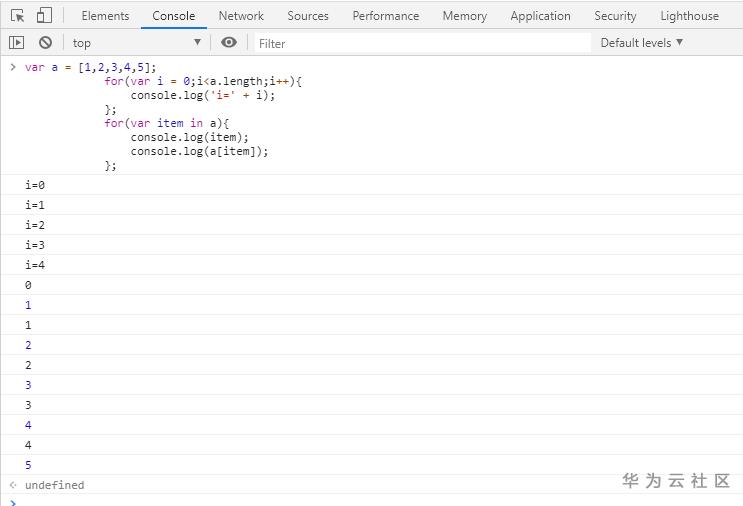Open the Network tab
Image resolution: width=743 pixels, height=506 pixels.
tap(241, 16)
